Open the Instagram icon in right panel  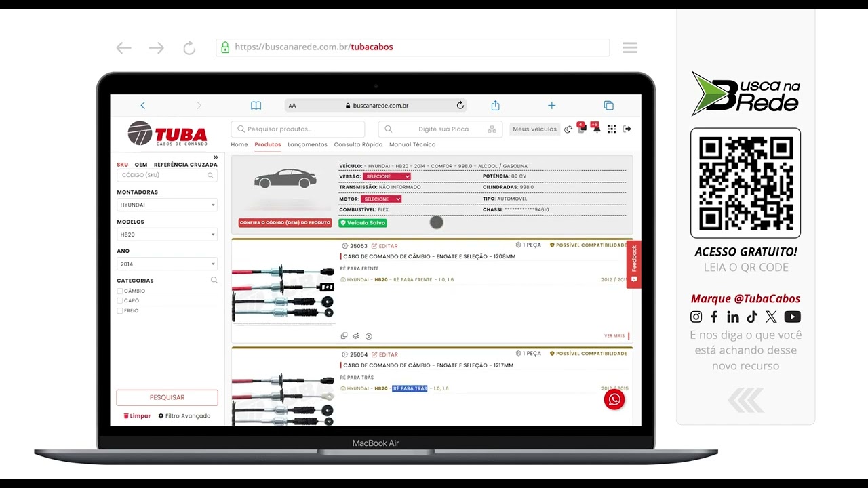coord(696,317)
